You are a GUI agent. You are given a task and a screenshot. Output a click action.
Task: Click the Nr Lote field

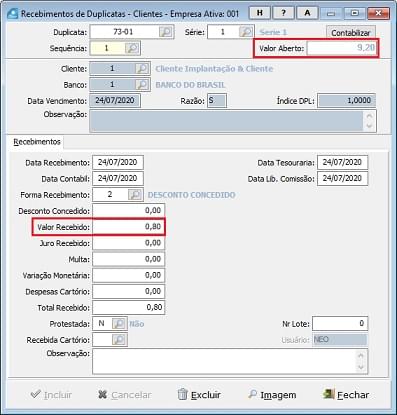pyautogui.click(x=340, y=324)
